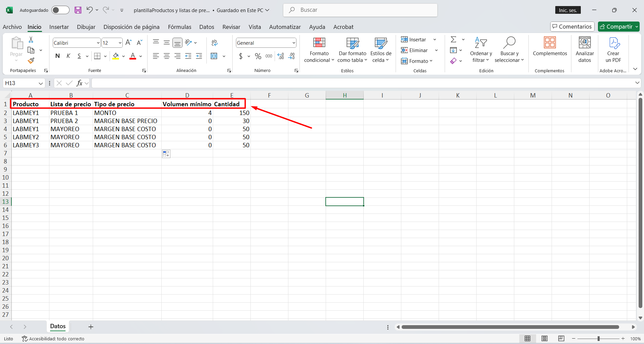Open the Name Box dropdown arrow
Image resolution: width=644 pixels, height=344 pixels.
pos(41,83)
